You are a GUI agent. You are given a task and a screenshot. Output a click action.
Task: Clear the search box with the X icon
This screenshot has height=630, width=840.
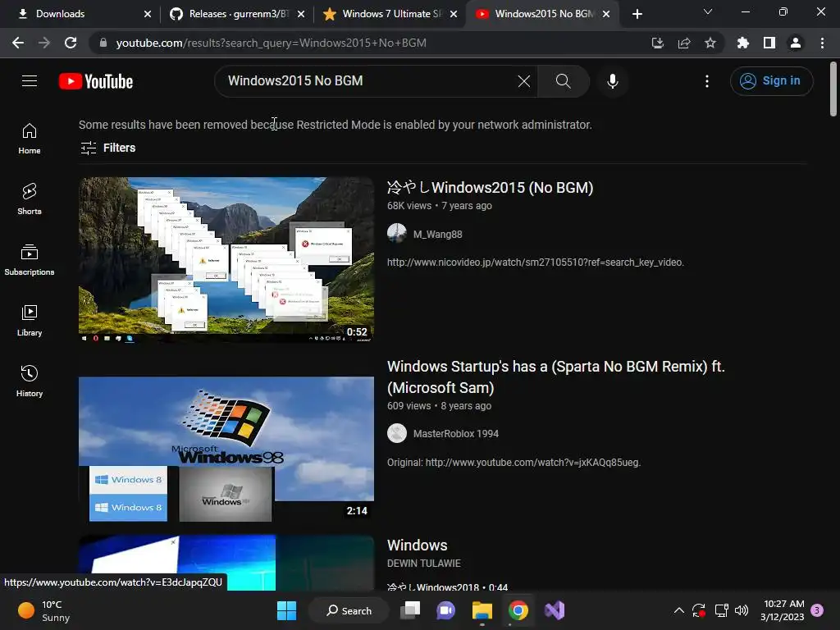pos(524,81)
